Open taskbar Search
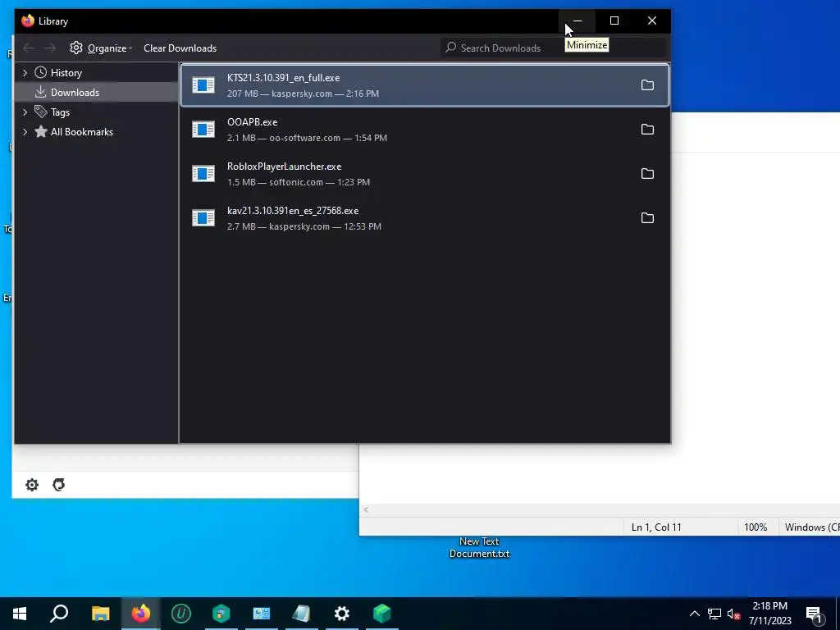This screenshot has height=630, width=840. coord(59,614)
